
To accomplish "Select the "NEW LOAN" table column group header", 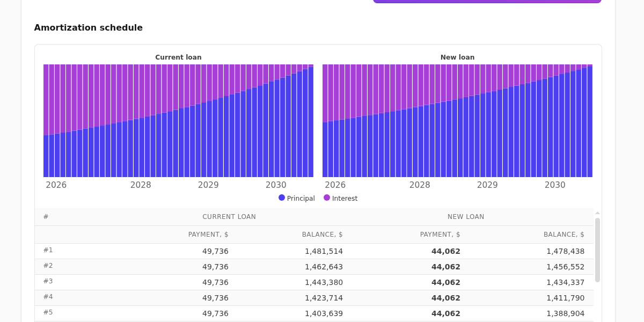I will click(466, 217).
